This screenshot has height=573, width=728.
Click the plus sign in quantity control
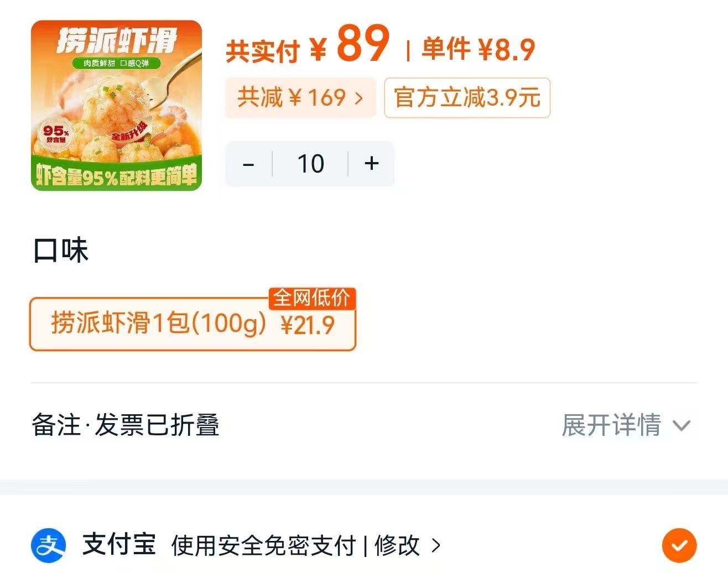point(371,164)
